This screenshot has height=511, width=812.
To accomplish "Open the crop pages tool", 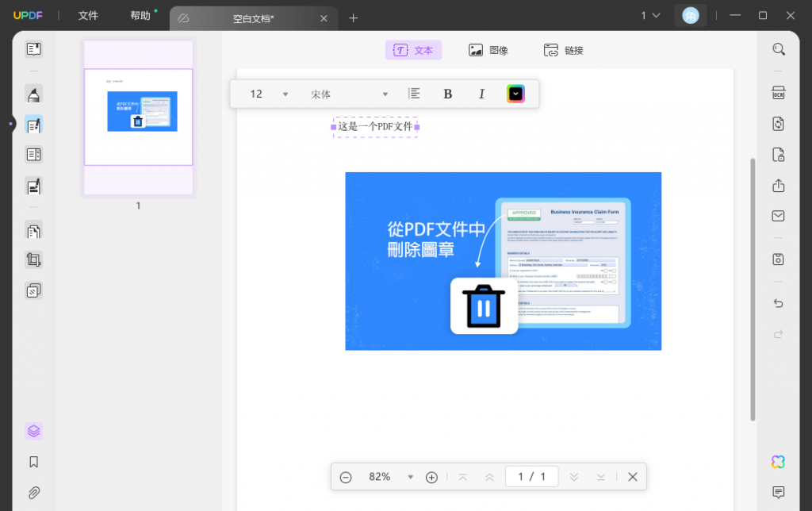I will tap(33, 259).
